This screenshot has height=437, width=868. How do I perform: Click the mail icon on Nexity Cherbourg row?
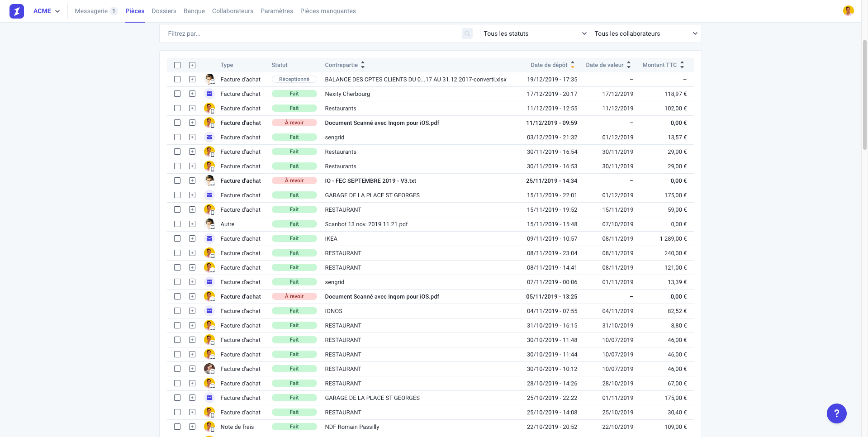[209, 94]
